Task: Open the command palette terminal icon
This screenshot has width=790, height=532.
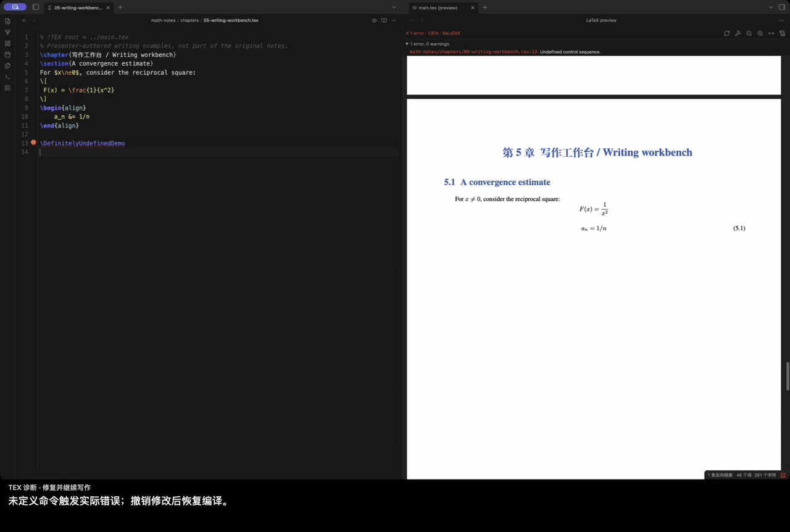Action: point(7,77)
